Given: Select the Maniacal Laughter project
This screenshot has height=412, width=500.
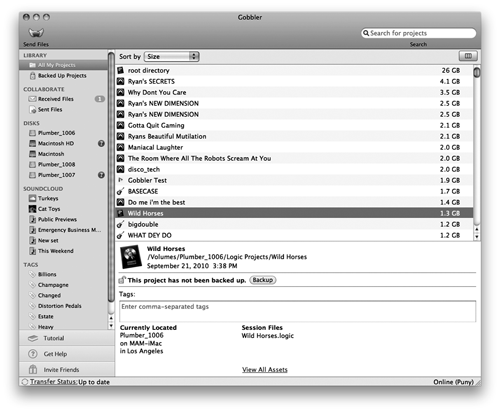Looking at the screenshot, I should [294, 147].
